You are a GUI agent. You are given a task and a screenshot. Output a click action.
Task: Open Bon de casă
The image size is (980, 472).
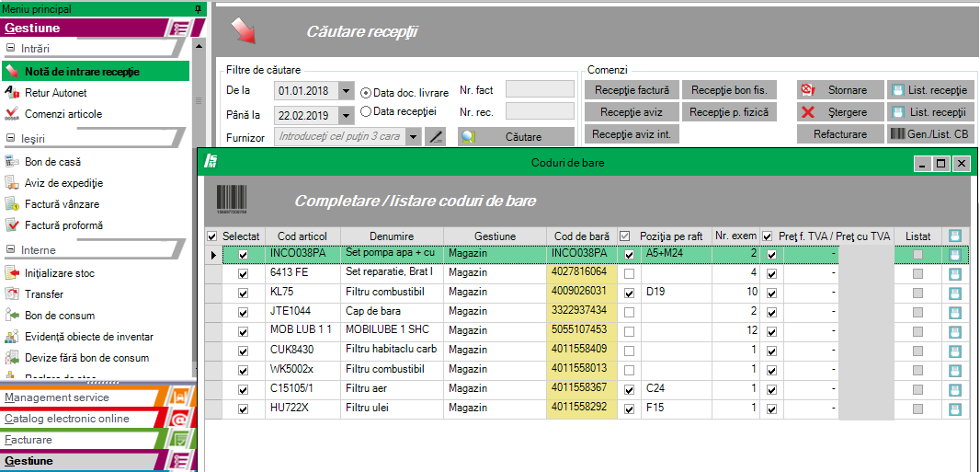click(52, 162)
